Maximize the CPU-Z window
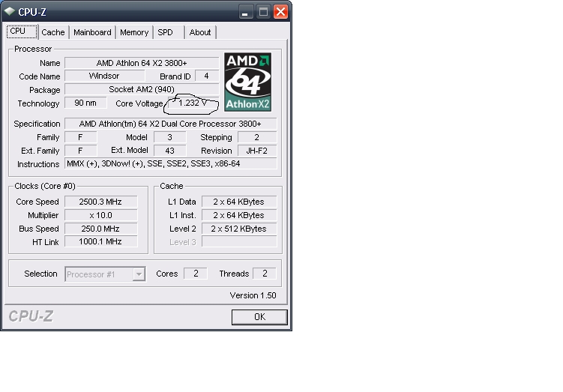Screen dimensions: 563x392 [264, 12]
